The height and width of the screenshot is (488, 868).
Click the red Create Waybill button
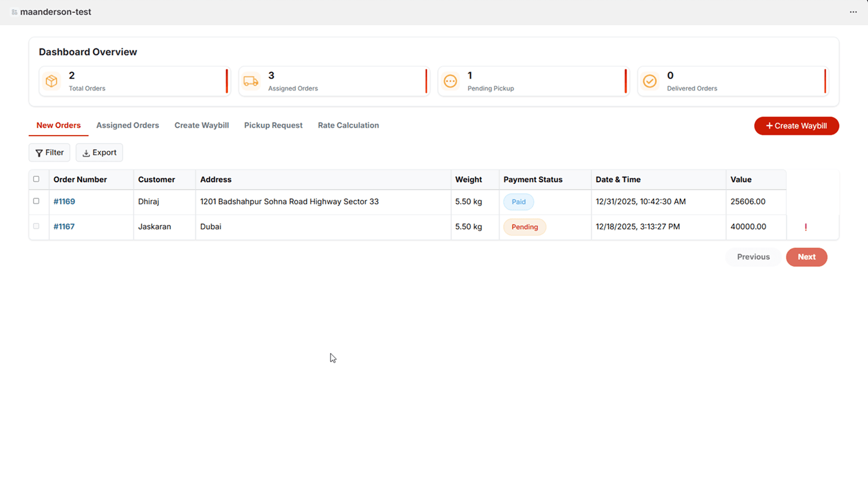tap(796, 126)
